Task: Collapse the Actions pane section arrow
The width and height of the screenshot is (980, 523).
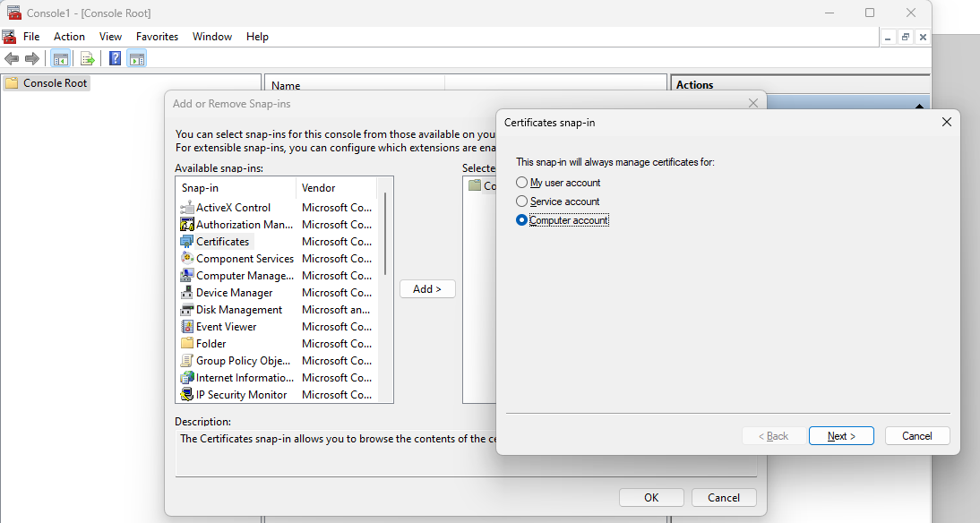Action: pyautogui.click(x=919, y=107)
